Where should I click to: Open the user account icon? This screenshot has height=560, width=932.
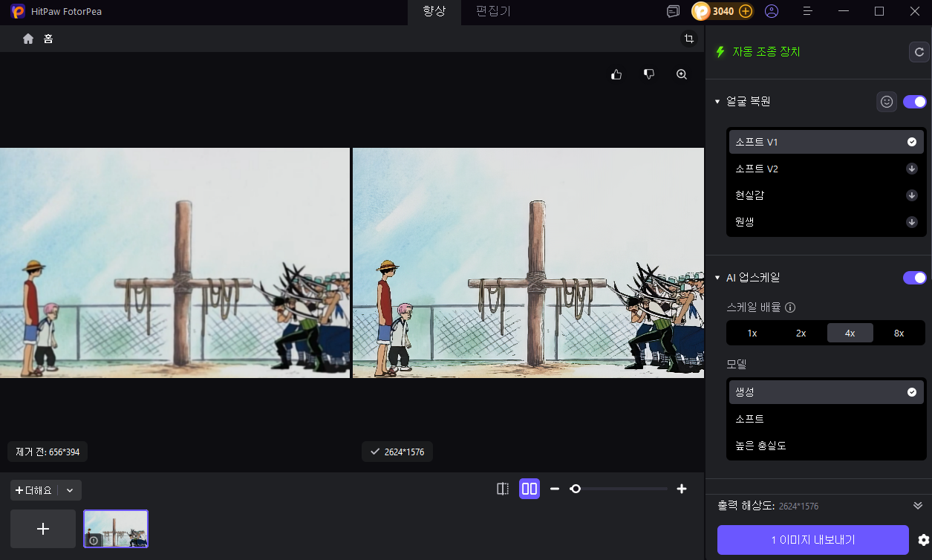[x=772, y=11]
